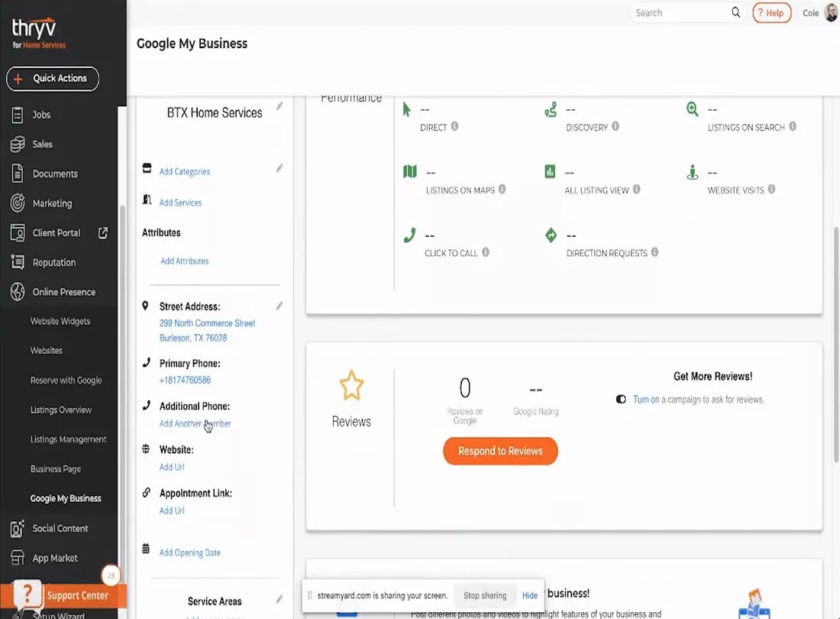This screenshot has width=840, height=619.
Task: Click Add Another Number link
Action: coord(195,423)
